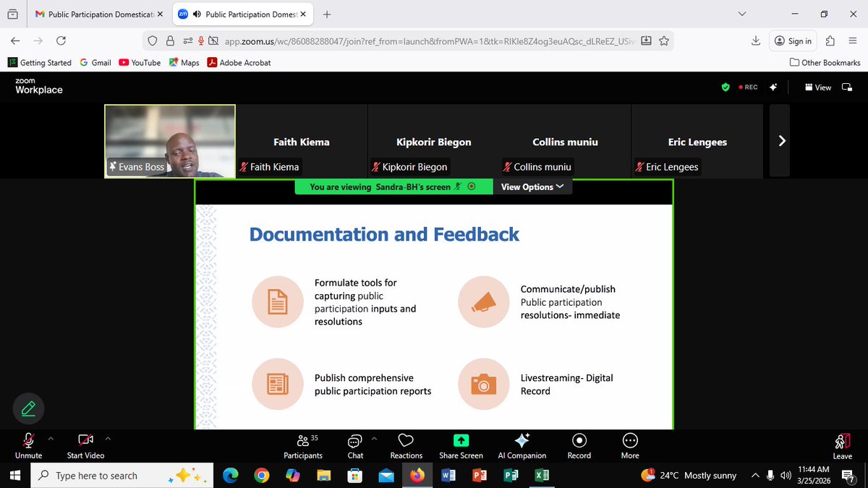Show next participants with right chevron
The height and width of the screenshot is (488, 868).
[x=781, y=141]
